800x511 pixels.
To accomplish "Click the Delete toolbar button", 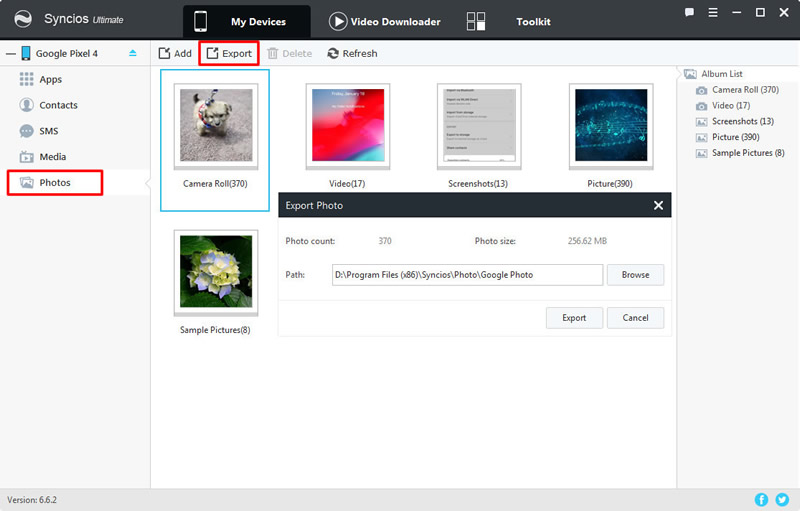I will tap(289, 54).
